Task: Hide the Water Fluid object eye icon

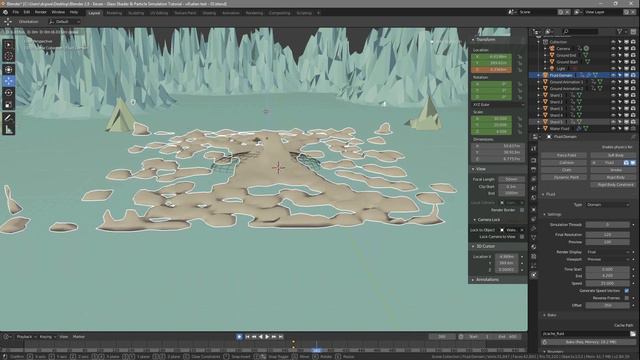Action: (x=613, y=129)
